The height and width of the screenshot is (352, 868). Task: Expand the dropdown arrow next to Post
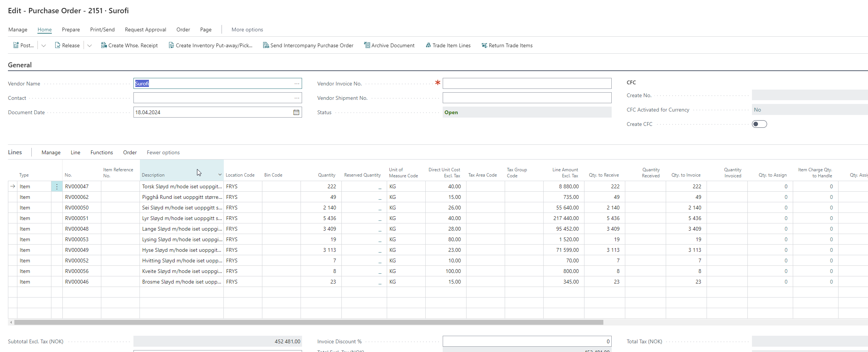click(44, 45)
